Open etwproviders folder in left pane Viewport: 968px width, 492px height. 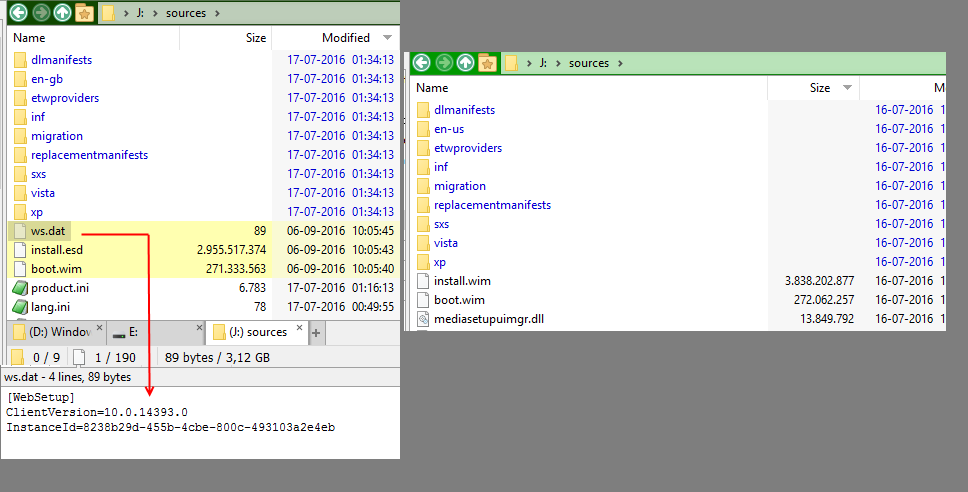click(65, 98)
